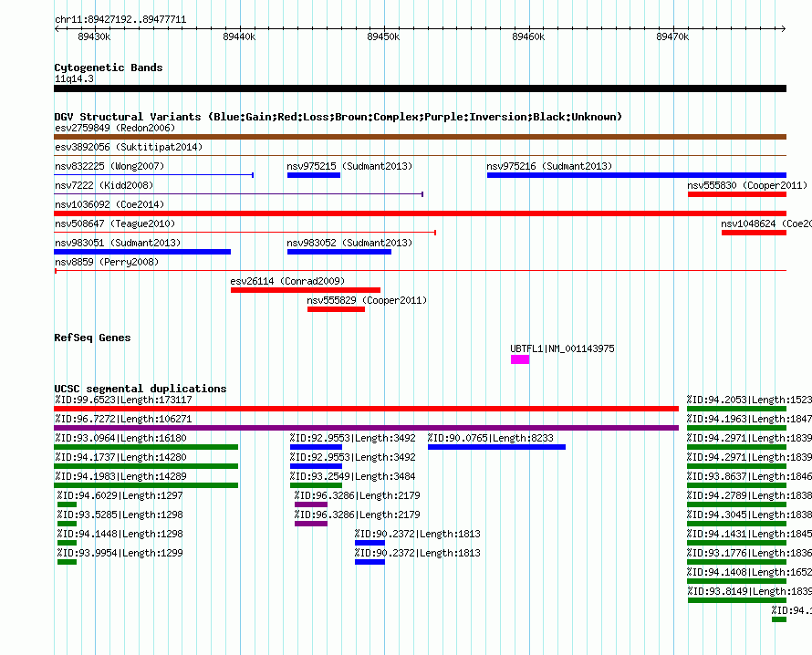
Task: Click the chr11:89427192..89477711 coordinate label
Action: [120, 19]
